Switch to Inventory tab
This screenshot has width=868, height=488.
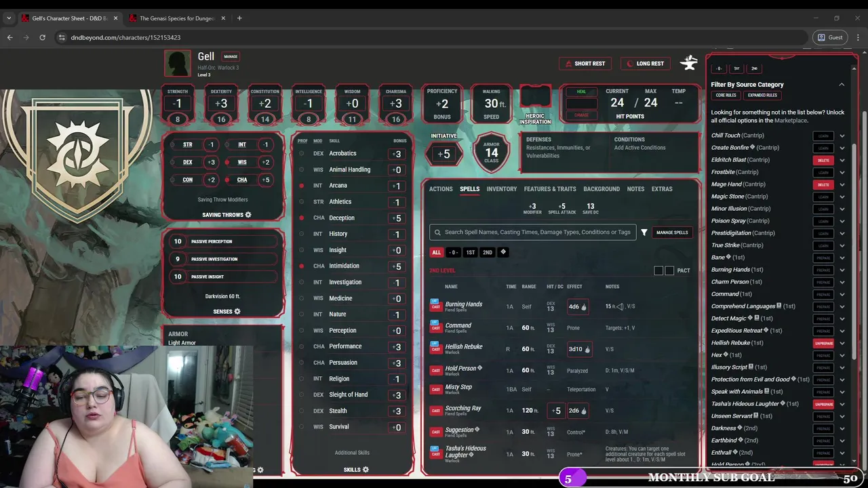tap(502, 189)
